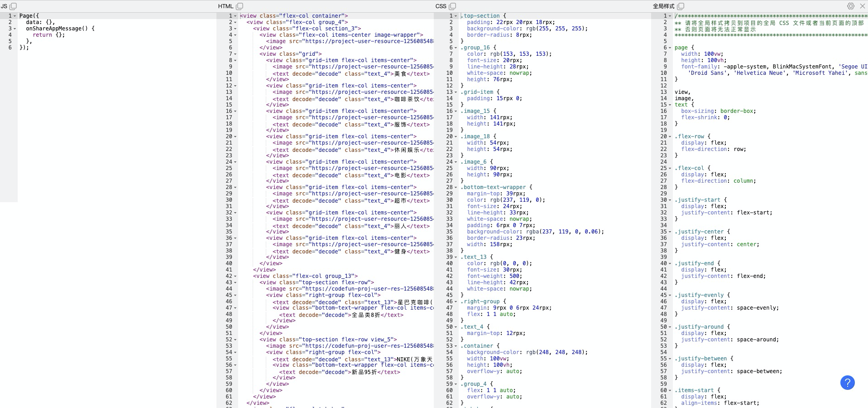868x408 pixels.
Task: Click the 咖啡茶饮 text line in HTML
Action: 353,99
